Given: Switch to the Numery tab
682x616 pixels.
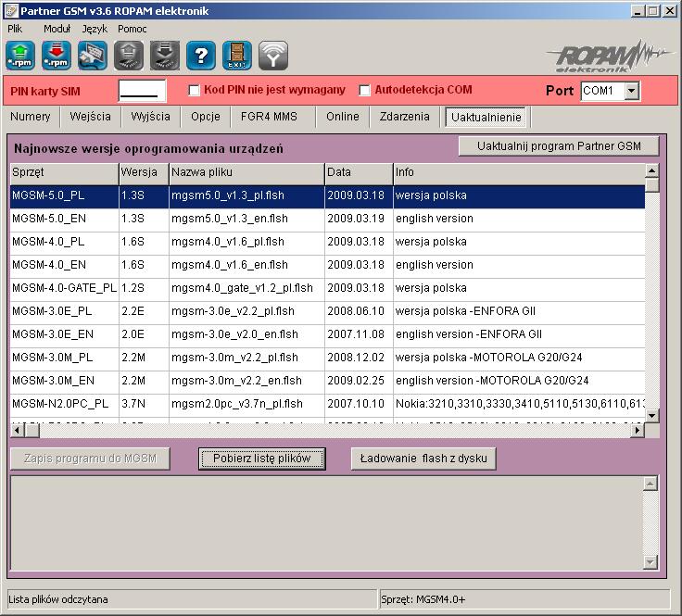Looking at the screenshot, I should point(30,117).
